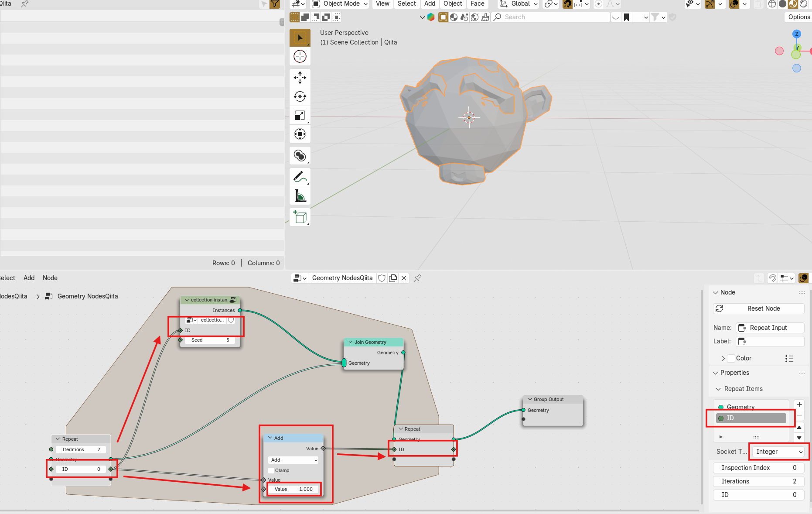Viewport: 812px width, 514px height.
Task: Select the Geometry item in Repeat Items
Action: (x=751, y=407)
